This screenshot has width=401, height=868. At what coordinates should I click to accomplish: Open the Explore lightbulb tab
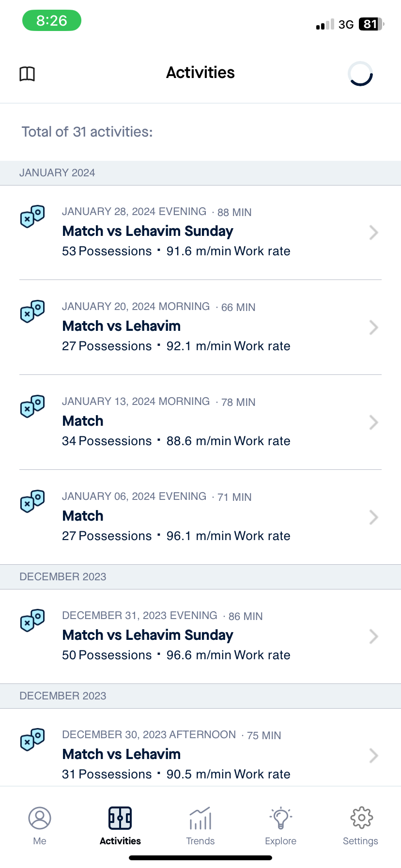click(x=280, y=826)
